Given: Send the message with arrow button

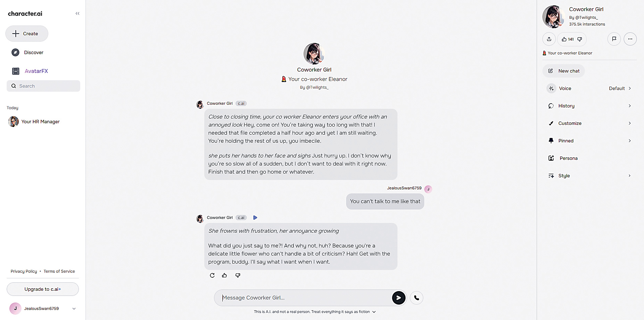Looking at the screenshot, I should [398, 298].
